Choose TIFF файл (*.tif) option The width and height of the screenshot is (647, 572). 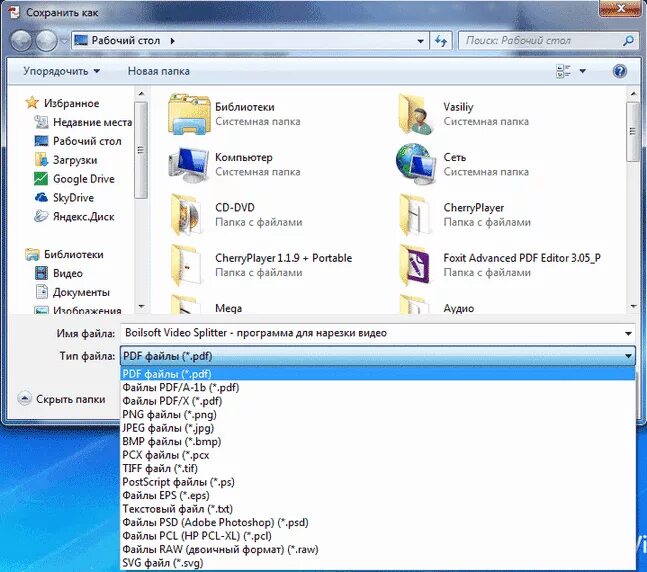[378, 468]
